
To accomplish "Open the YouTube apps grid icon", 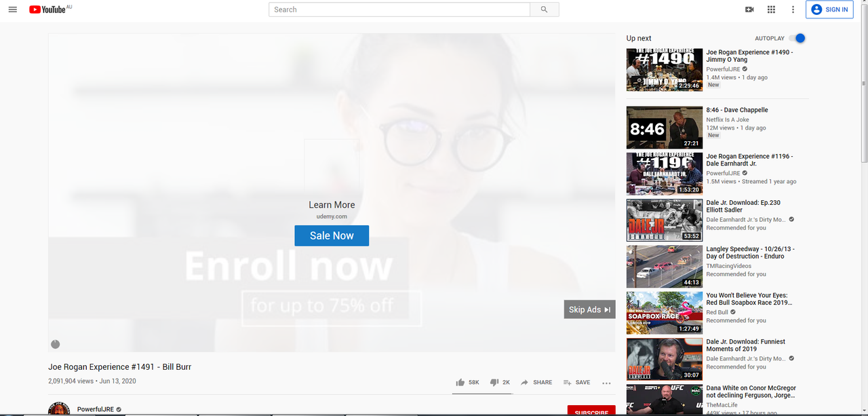I will [x=771, y=10].
